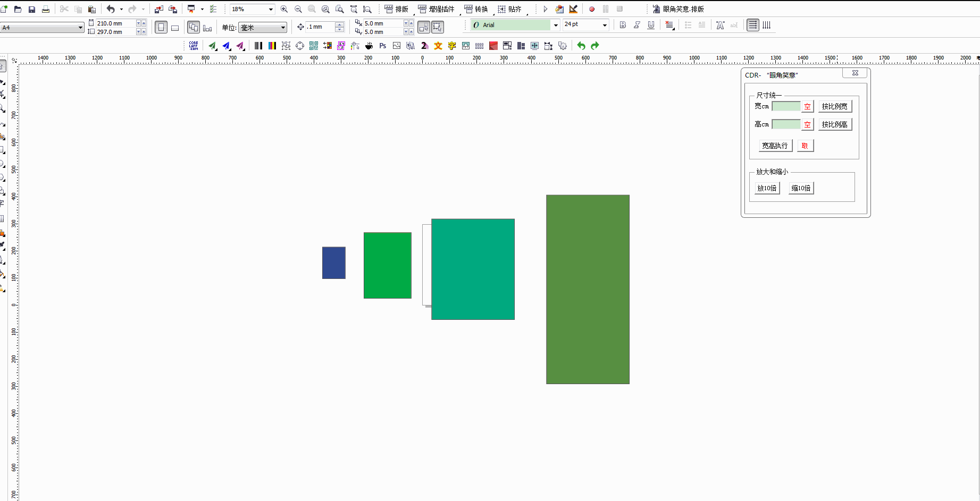Click the 缩10倍 shrink button

pos(801,188)
